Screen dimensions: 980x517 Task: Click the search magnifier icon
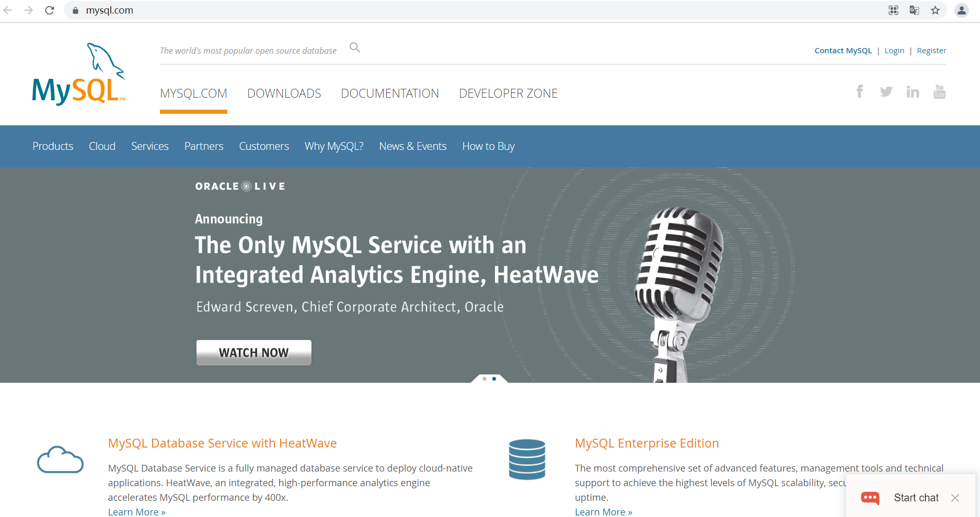354,47
